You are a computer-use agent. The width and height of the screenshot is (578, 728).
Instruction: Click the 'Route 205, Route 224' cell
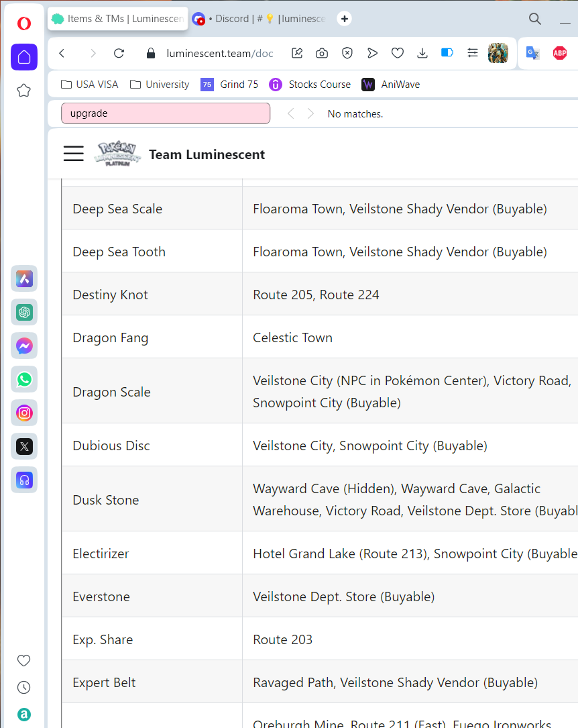(410, 294)
